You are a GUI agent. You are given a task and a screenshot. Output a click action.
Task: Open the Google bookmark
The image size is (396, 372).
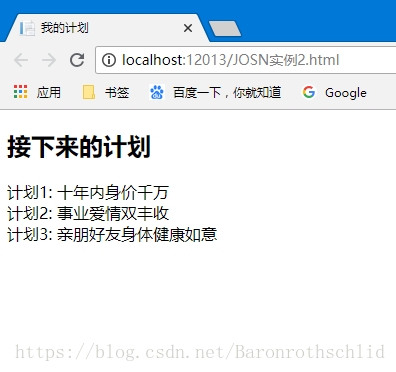pyautogui.click(x=334, y=92)
